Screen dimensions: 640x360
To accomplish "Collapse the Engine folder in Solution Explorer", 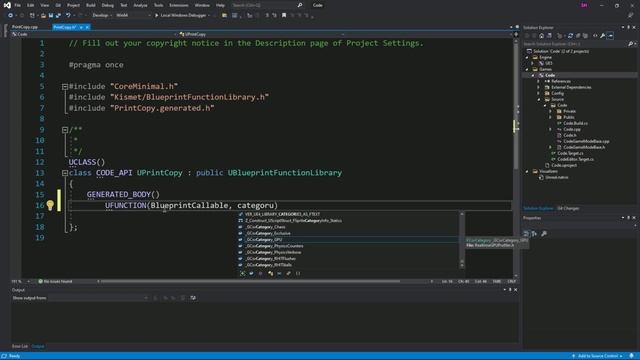I will [527, 58].
